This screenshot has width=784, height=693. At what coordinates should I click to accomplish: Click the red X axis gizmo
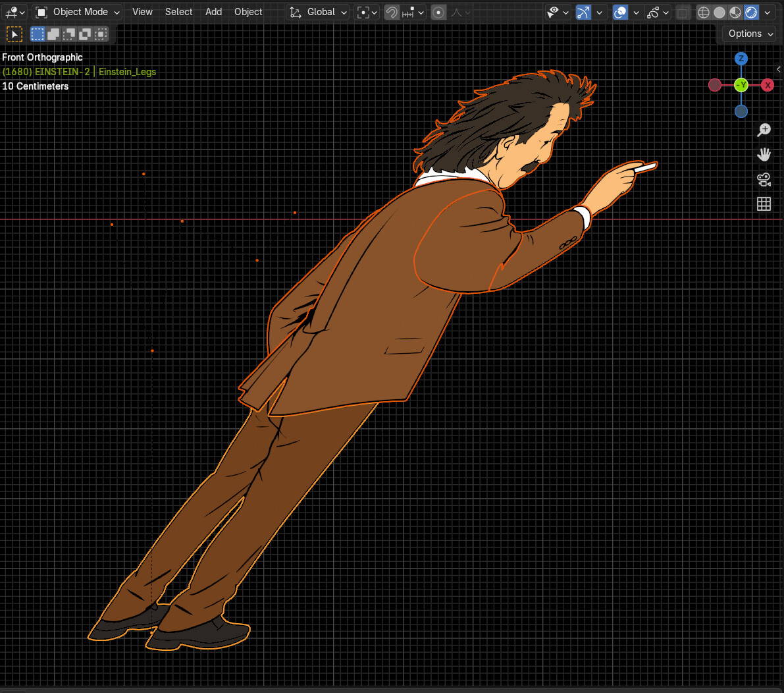click(x=768, y=85)
